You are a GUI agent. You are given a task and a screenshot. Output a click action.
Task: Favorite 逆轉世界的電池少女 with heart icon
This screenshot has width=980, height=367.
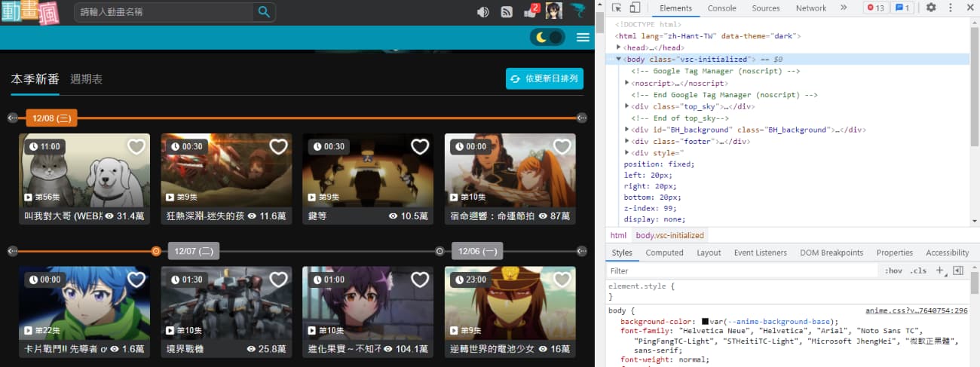pyautogui.click(x=562, y=280)
